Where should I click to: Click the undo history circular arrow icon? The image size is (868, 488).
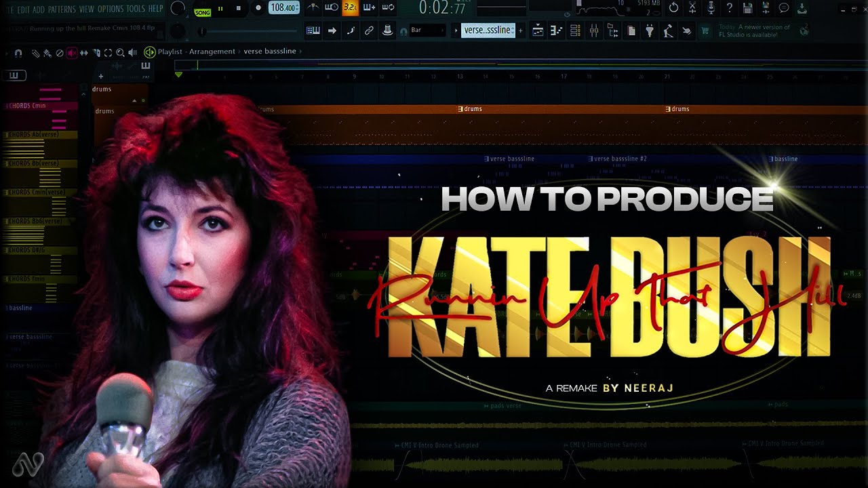[x=673, y=8]
